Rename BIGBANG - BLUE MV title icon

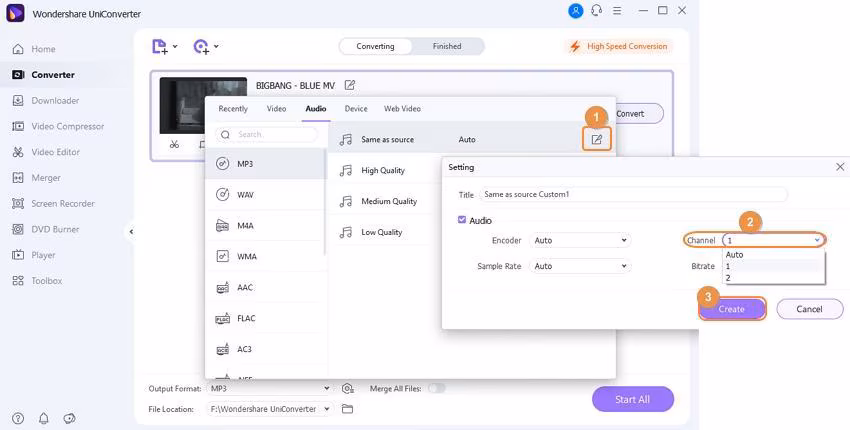[x=350, y=85]
